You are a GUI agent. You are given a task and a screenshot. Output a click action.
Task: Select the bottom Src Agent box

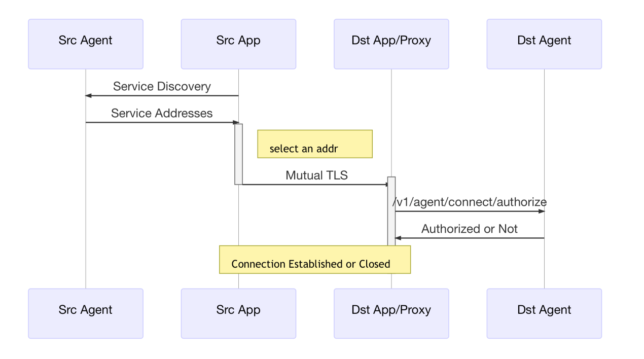click(x=85, y=313)
